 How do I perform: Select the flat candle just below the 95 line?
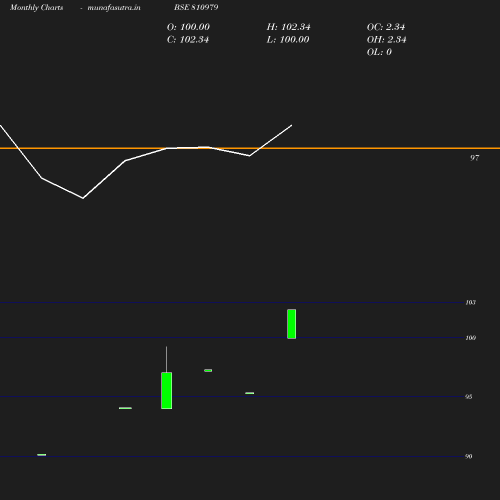click(125, 408)
